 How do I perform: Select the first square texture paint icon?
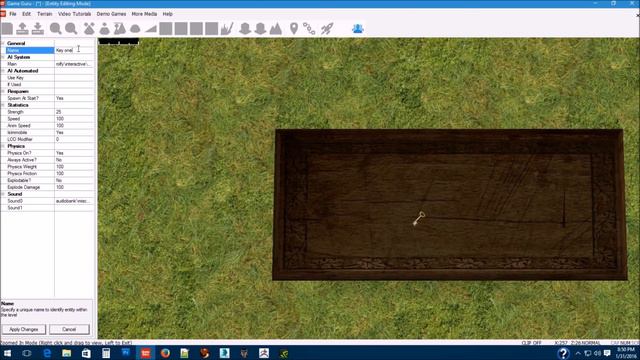click(x=166, y=29)
